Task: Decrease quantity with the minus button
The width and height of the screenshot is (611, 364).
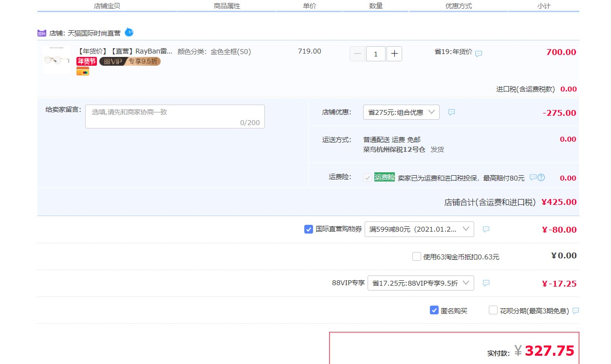Action: (357, 54)
